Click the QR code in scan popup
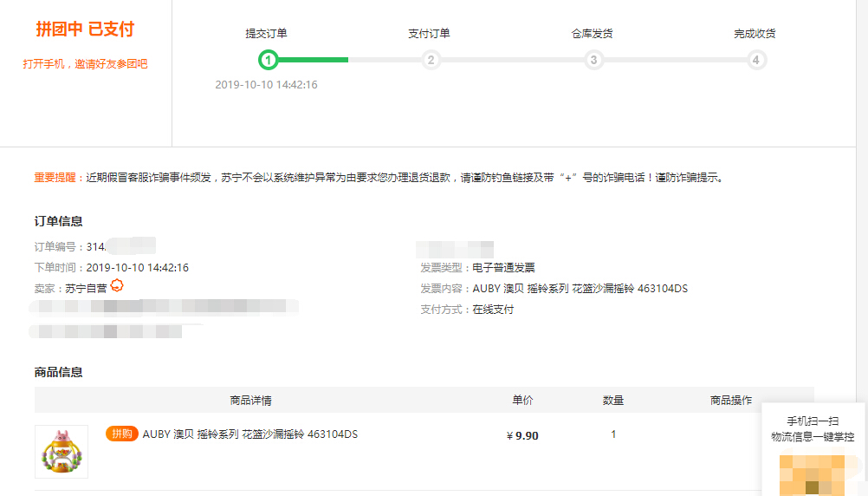The width and height of the screenshot is (868, 496). pyautogui.click(x=812, y=475)
